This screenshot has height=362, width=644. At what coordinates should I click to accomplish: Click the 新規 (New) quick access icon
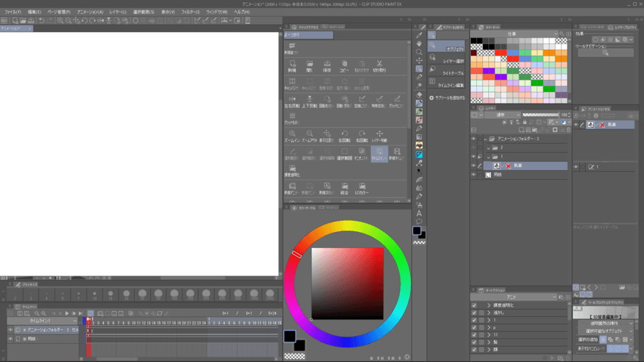(292, 66)
